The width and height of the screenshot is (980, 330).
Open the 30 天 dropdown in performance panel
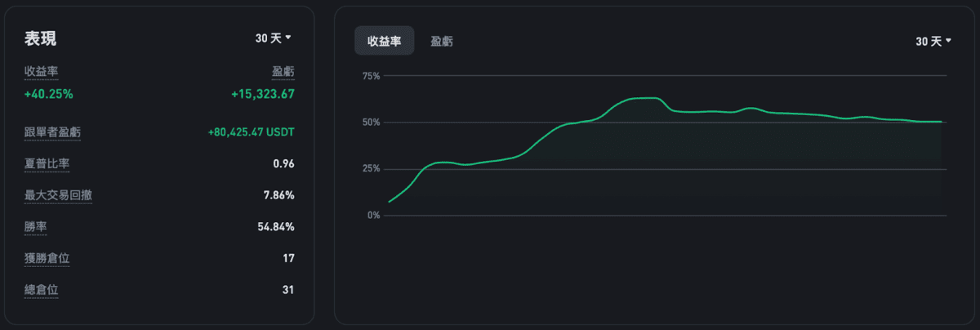coord(273,38)
